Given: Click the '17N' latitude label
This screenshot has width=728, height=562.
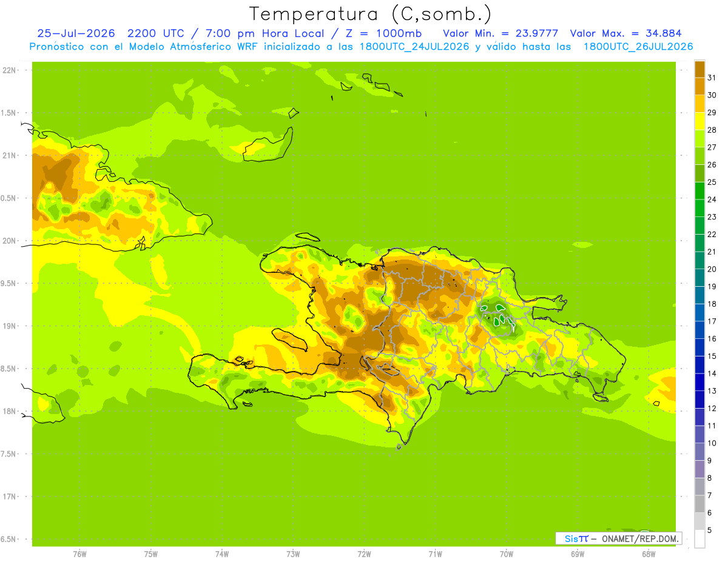Looking at the screenshot, I should [9, 497].
